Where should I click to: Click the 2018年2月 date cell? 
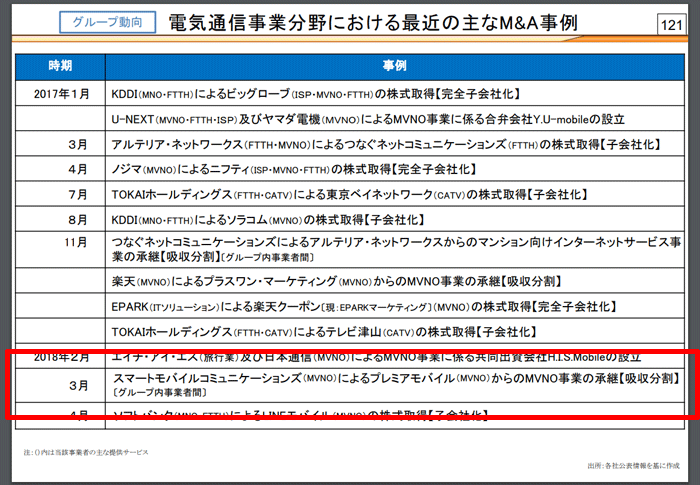click(62, 357)
